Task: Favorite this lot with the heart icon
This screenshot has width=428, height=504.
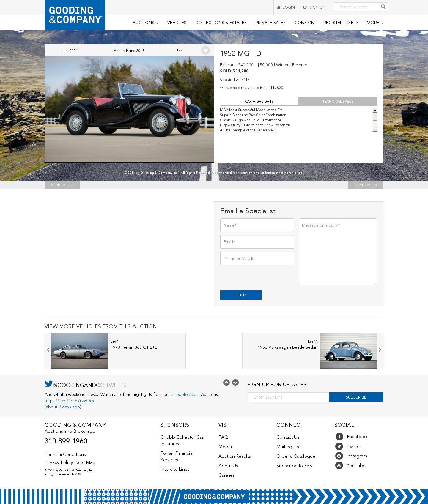Action: 205,50
